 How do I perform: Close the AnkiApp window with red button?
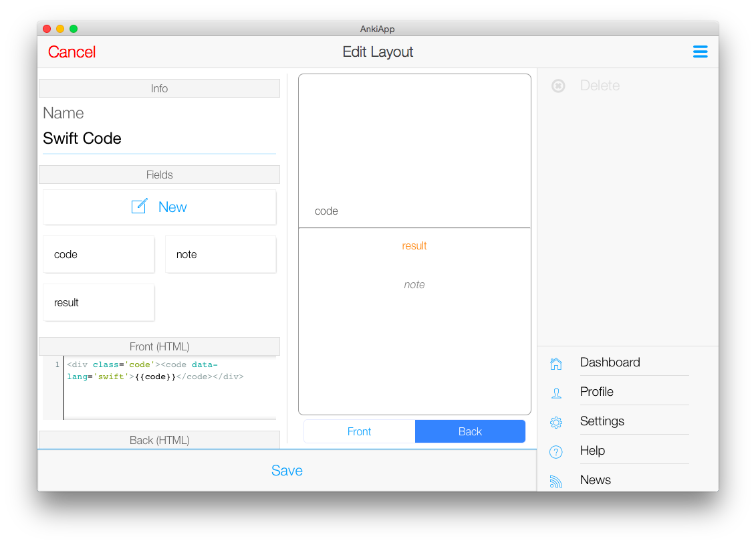tap(47, 29)
